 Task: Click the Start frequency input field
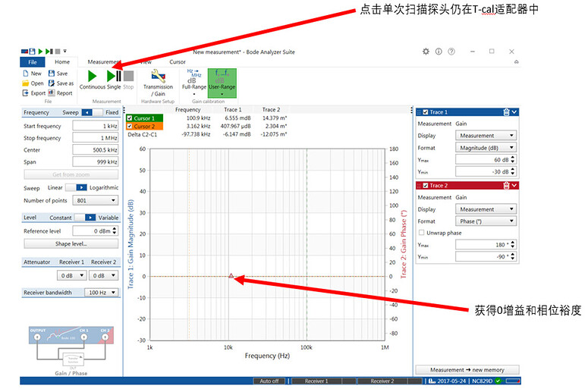tap(95, 126)
